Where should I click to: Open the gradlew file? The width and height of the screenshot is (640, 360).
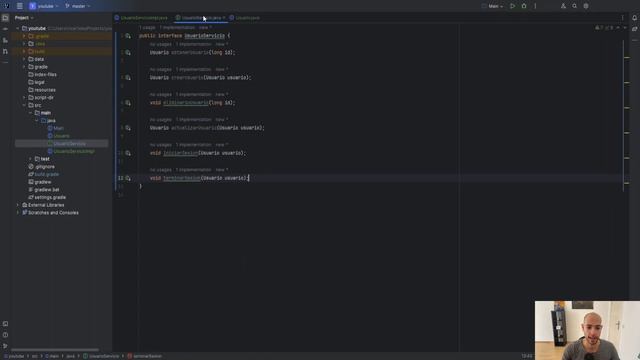[x=40, y=182]
